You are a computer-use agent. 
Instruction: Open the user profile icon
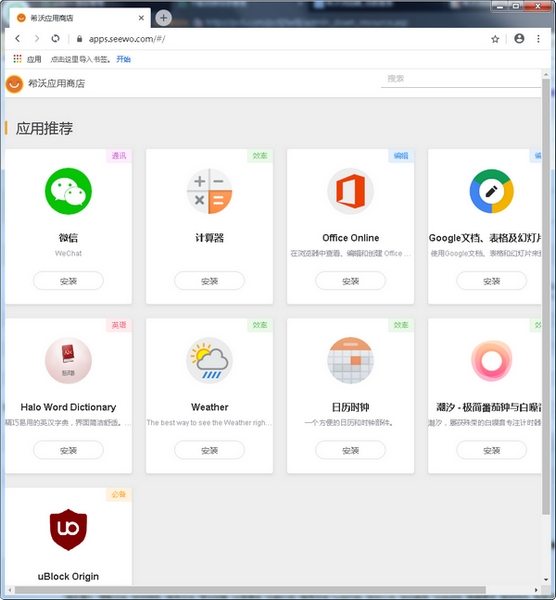(519, 39)
